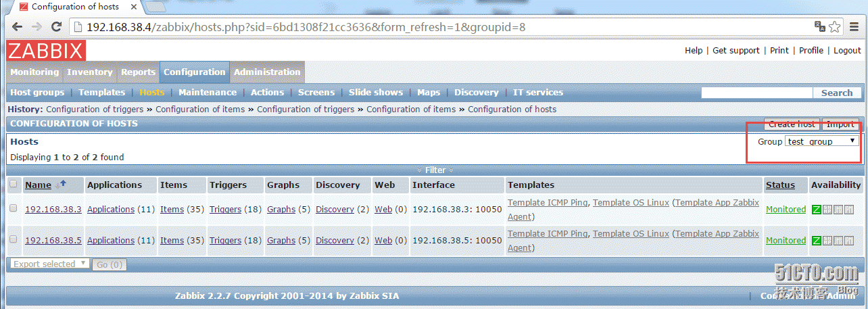Image resolution: width=868 pixels, height=309 pixels.
Task: Click SNMP availability icon for 192.168.38.3
Action: pyautogui.click(x=827, y=210)
